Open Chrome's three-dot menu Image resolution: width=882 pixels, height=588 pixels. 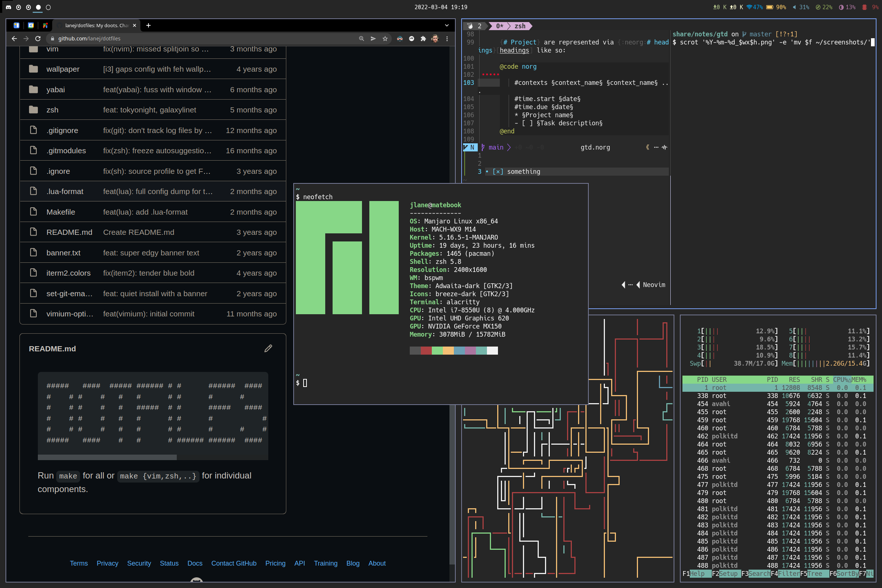click(447, 39)
